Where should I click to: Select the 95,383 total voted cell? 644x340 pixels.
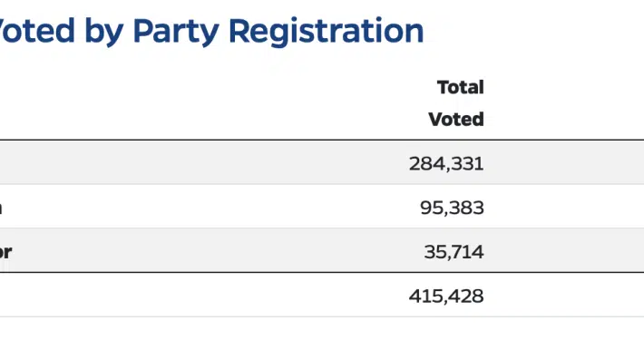[452, 208]
